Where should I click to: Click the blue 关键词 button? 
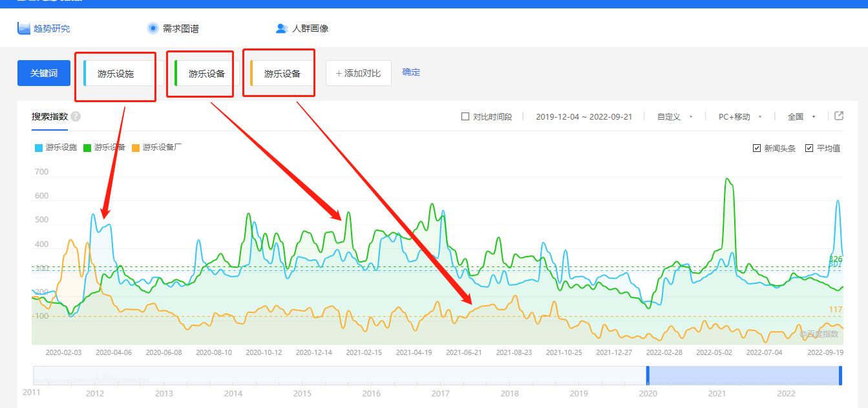coord(44,73)
